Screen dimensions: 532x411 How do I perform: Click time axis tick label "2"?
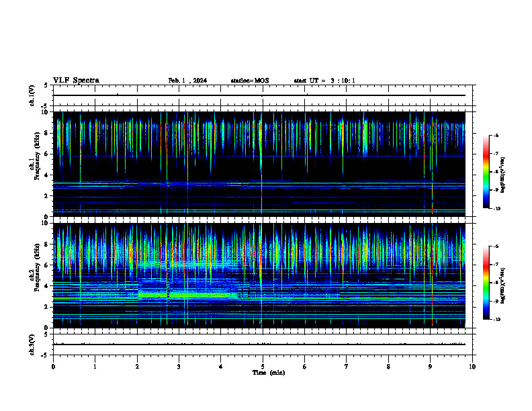click(137, 367)
